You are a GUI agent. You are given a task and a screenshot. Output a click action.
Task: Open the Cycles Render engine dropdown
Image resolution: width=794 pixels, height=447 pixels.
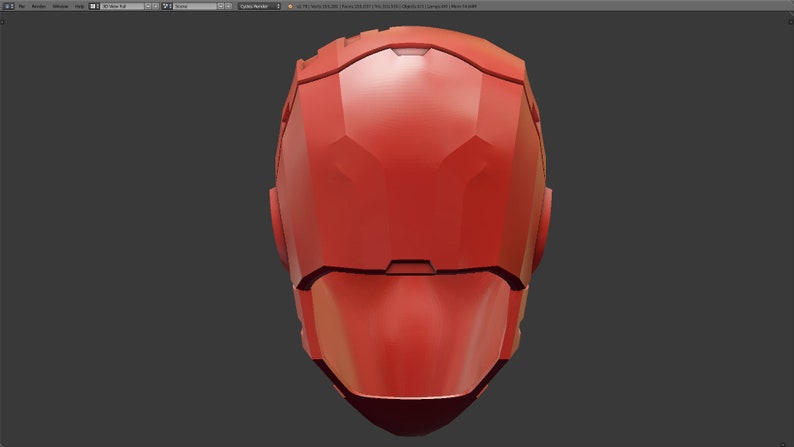259,6
